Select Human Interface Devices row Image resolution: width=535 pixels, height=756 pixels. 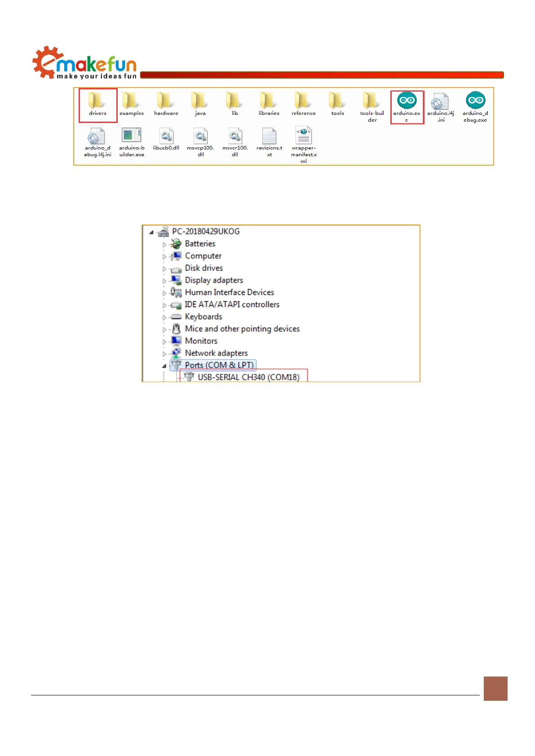click(x=230, y=292)
